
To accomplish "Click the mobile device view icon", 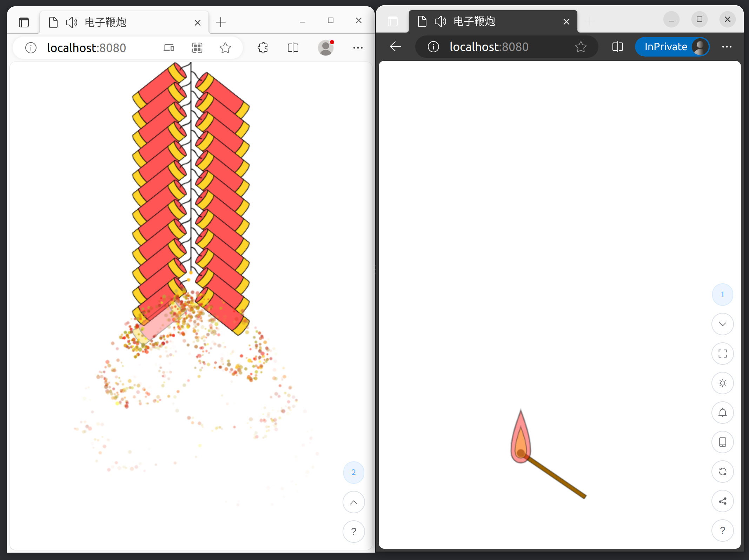I will coord(722,442).
